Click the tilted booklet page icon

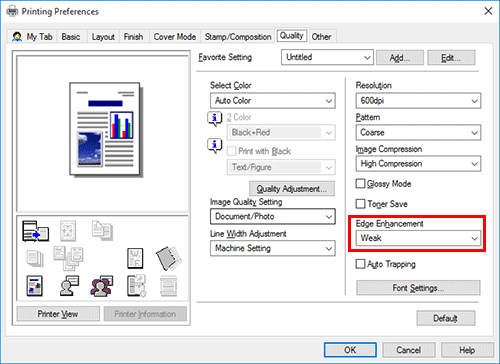pos(168,258)
